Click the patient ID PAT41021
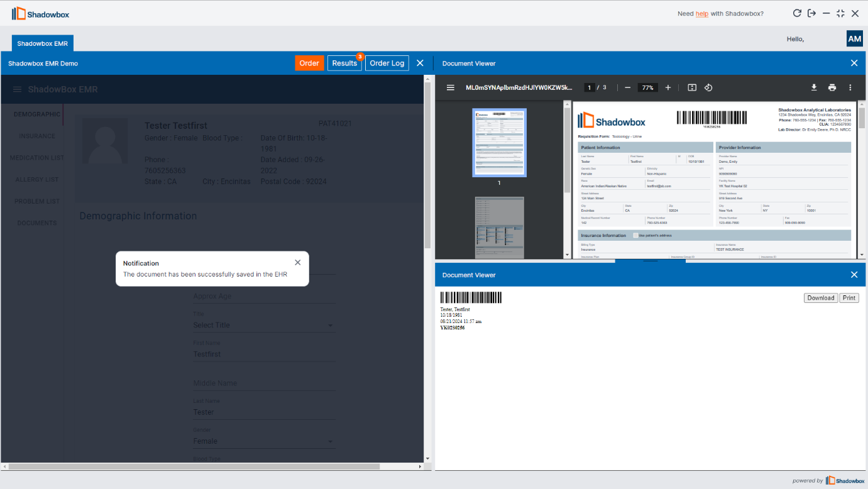Viewport: 868px width, 489px height. tap(335, 123)
